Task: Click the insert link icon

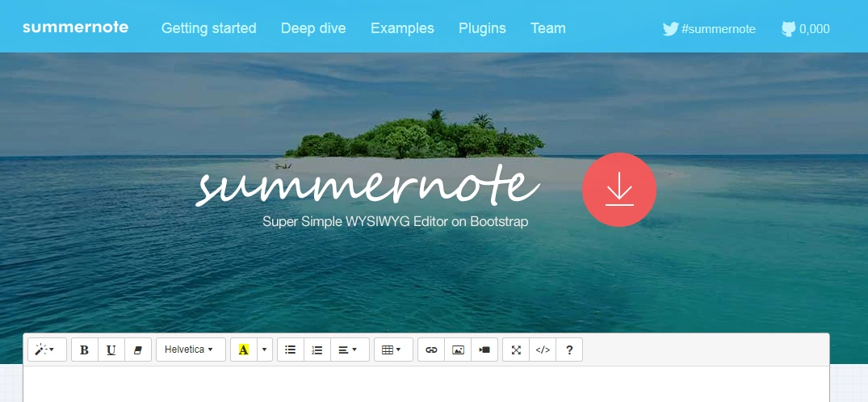Action: pos(431,350)
